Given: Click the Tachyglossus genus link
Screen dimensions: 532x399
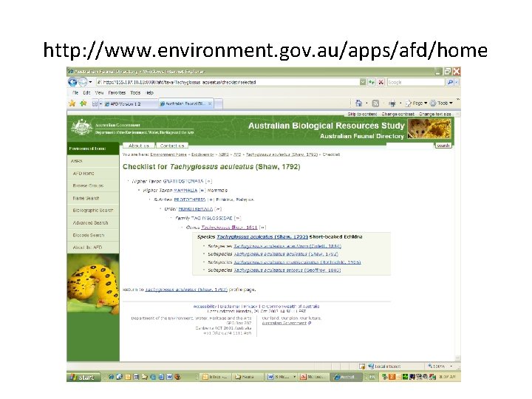Looking at the screenshot, I should (x=229, y=228).
